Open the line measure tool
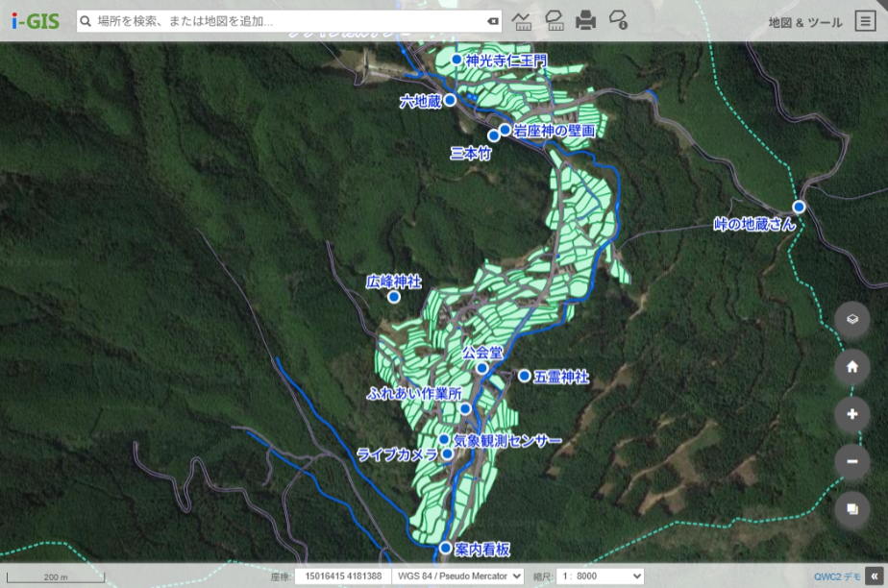 522,21
